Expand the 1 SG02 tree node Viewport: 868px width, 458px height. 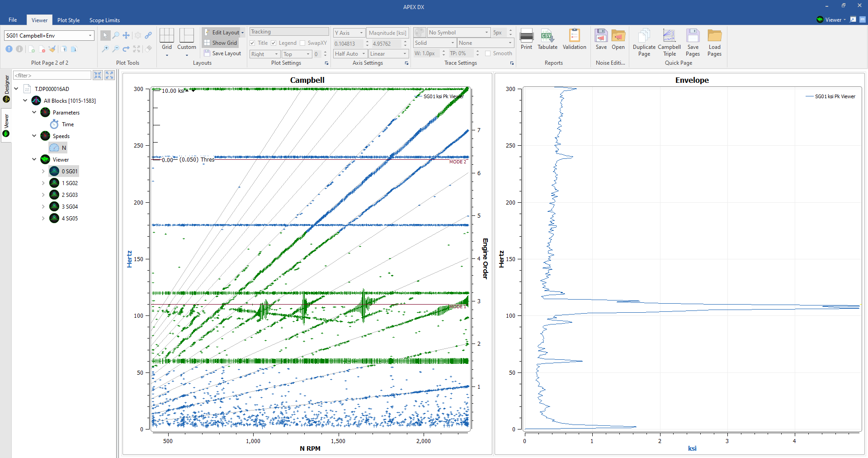(43, 183)
